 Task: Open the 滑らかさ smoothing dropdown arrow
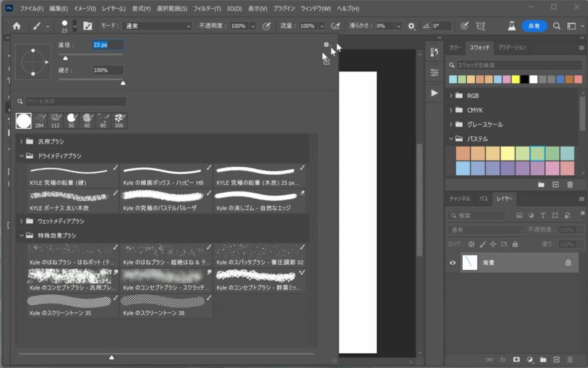pos(398,26)
